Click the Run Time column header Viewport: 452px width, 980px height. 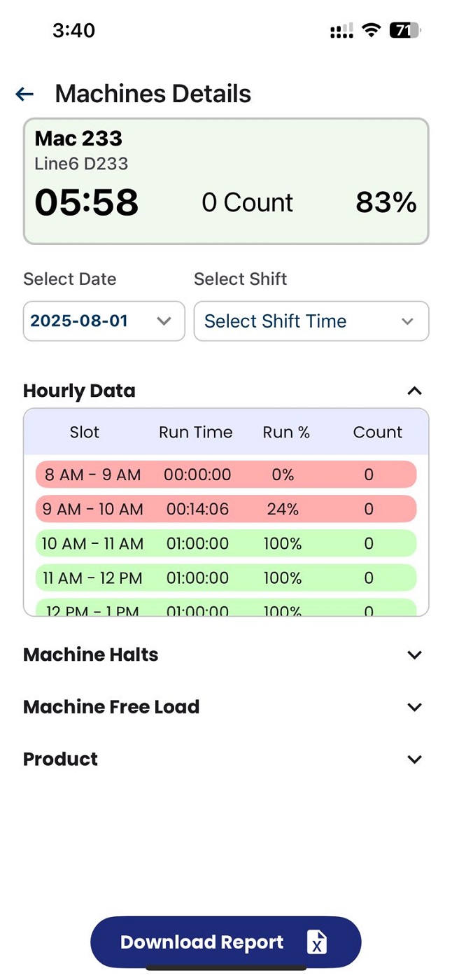pyautogui.click(x=196, y=432)
